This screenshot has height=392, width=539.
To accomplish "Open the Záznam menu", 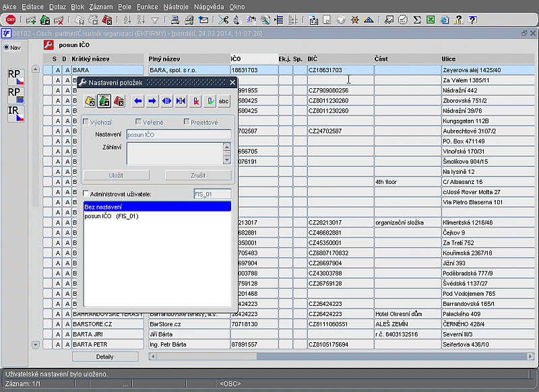I will [100, 7].
